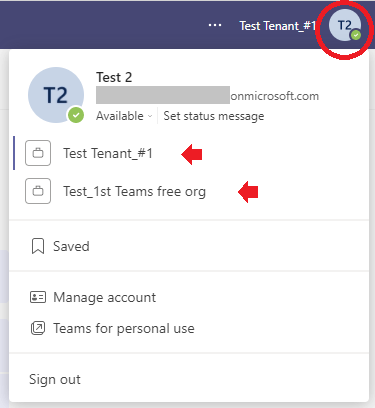Open the Available status dropdown

(x=124, y=116)
